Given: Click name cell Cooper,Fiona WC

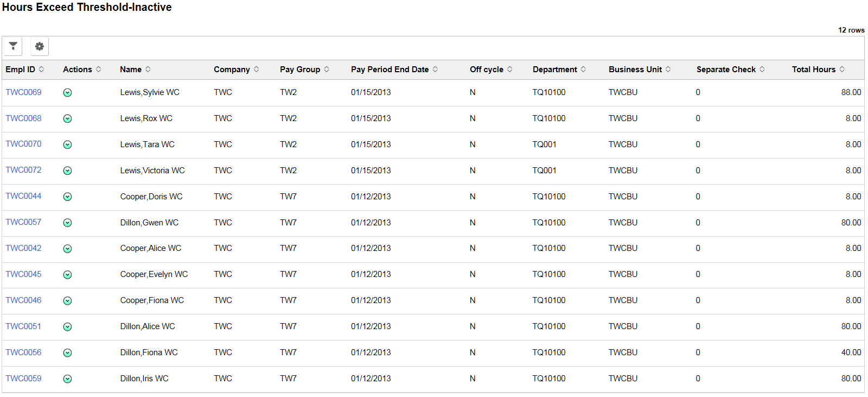Looking at the screenshot, I should pos(152,300).
